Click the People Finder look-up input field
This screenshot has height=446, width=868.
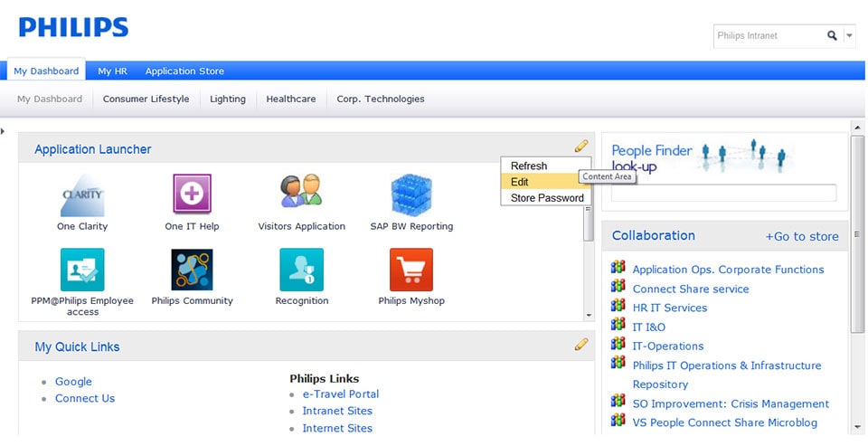point(723,193)
